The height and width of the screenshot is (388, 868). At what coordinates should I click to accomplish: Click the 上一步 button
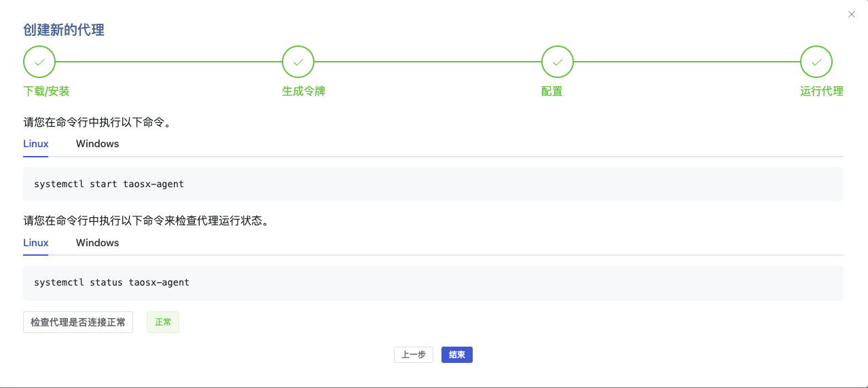(x=414, y=355)
